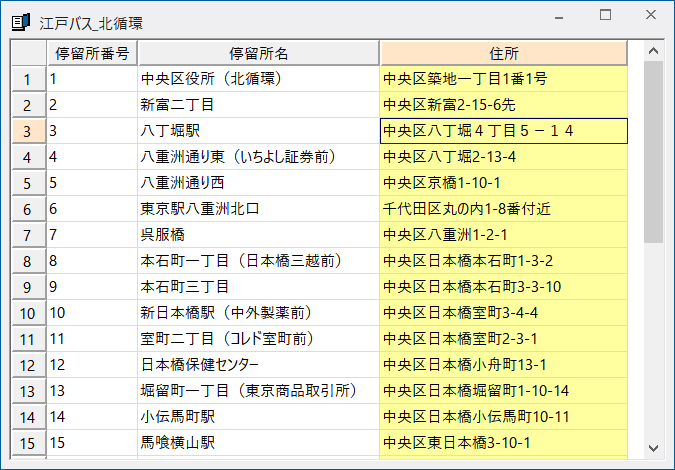
Task: Select the cell 東京駅八重洲北口
Action: [258, 208]
